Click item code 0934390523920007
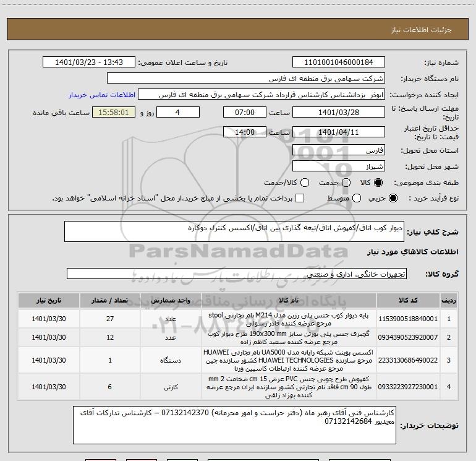The image size is (476, 461). 408,337
